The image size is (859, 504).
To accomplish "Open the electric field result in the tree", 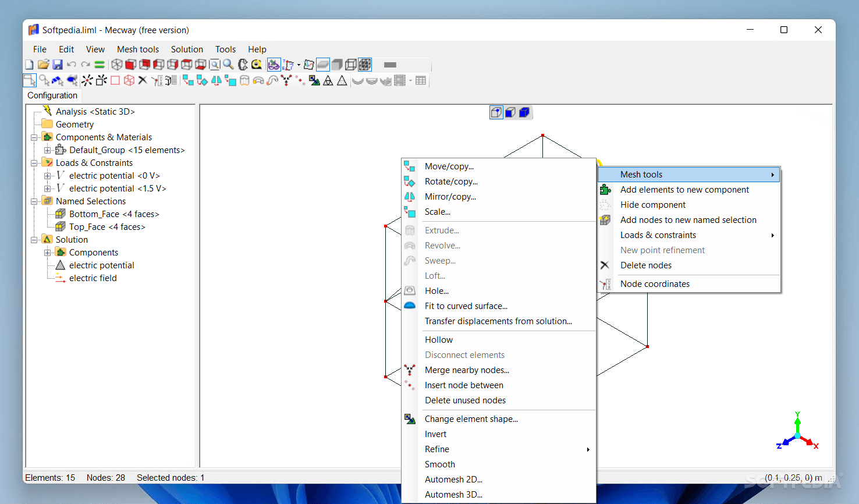I will (x=92, y=278).
